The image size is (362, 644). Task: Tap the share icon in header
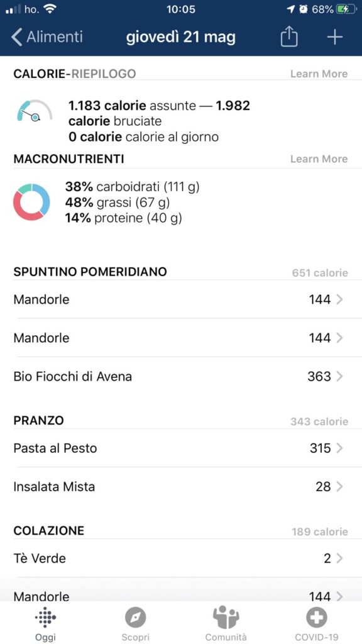tap(289, 37)
